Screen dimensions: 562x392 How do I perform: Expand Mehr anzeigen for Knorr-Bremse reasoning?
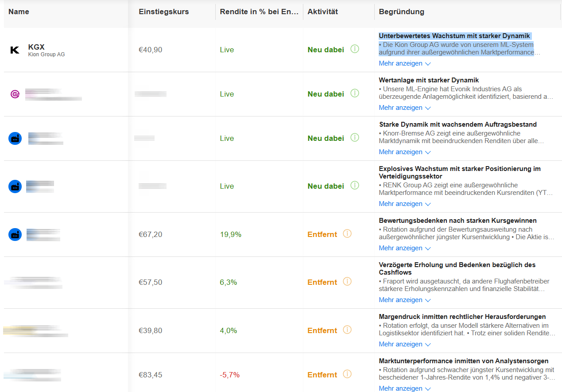pyautogui.click(x=405, y=152)
